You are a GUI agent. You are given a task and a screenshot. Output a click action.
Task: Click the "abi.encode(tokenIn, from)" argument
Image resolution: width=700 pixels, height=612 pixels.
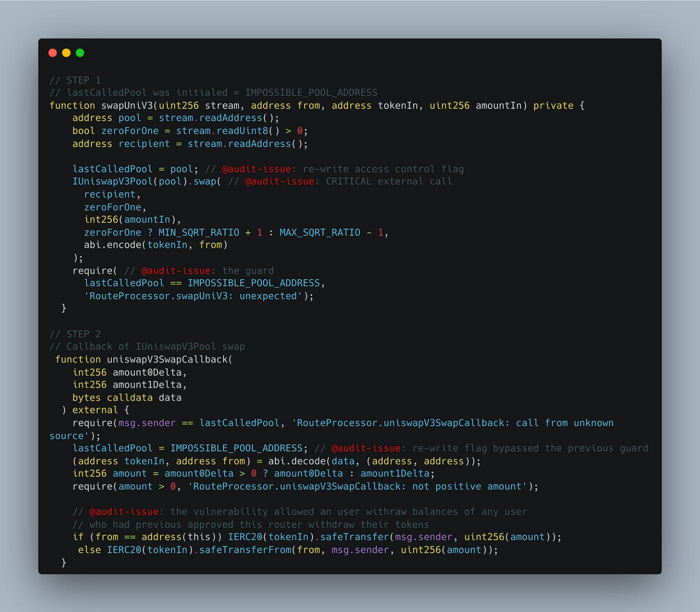(x=156, y=245)
